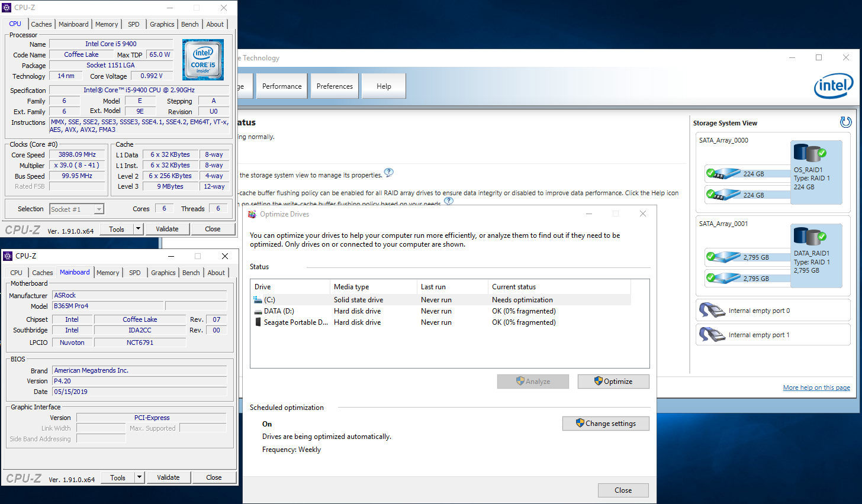862x504 pixels.
Task: Sort by the Media type column header
Action: [374, 287]
